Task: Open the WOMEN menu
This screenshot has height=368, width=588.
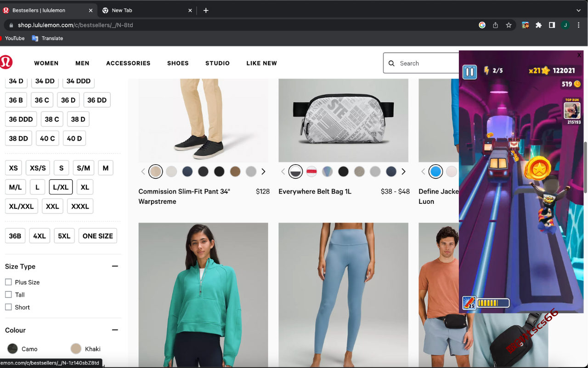Action: 46,63
